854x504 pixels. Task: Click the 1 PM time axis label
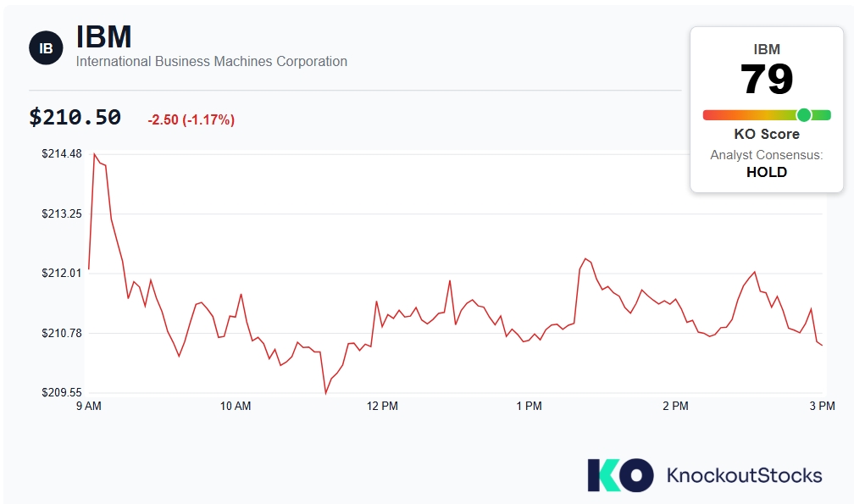click(x=529, y=406)
